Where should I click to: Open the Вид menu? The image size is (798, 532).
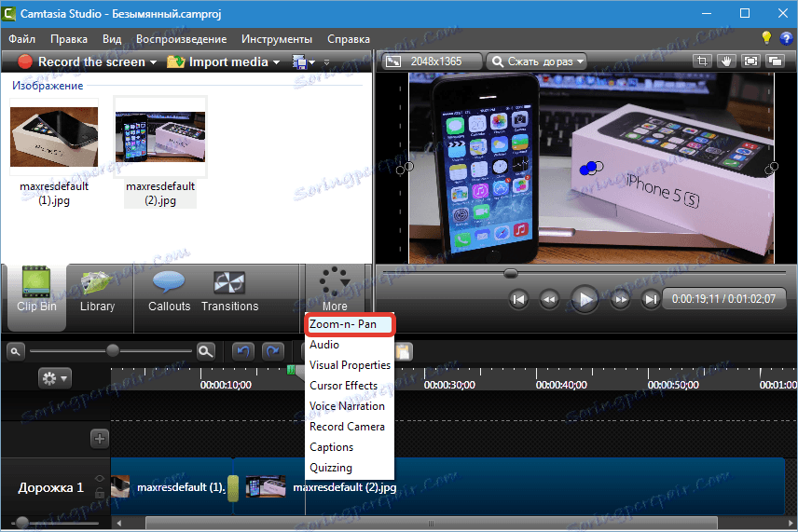coord(112,39)
